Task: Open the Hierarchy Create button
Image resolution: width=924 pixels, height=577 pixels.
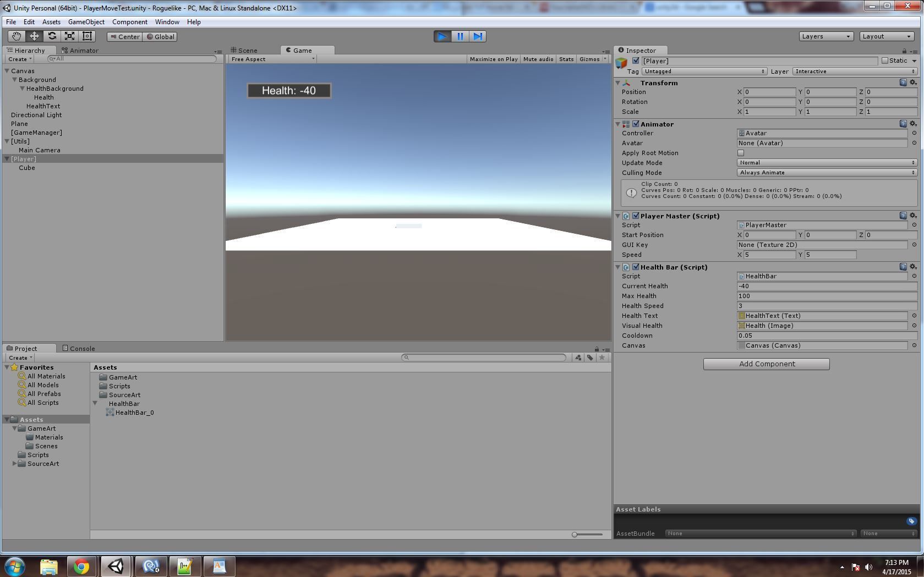Action: 19,59
